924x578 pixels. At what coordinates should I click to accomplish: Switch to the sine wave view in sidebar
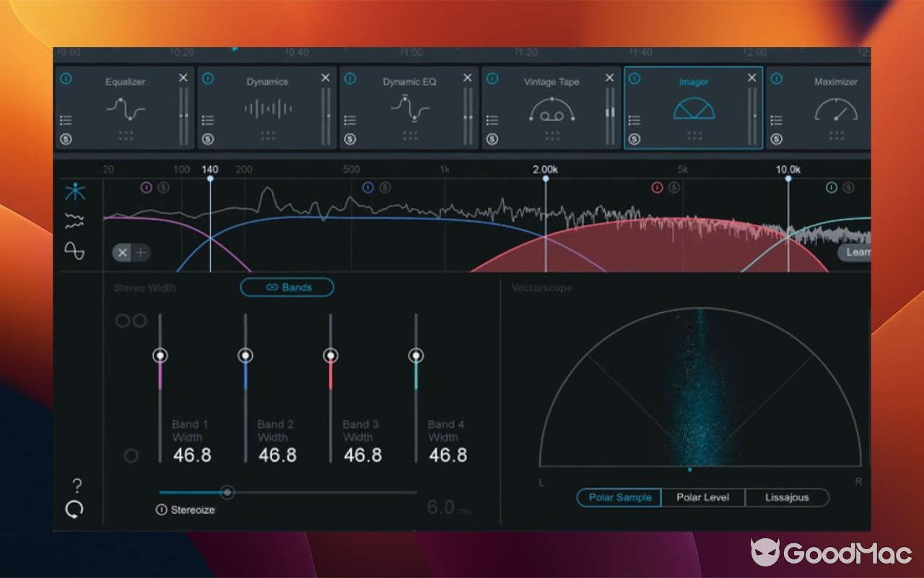(x=76, y=251)
